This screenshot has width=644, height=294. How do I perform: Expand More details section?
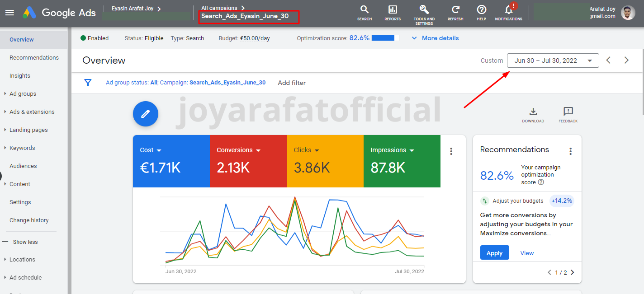click(435, 38)
